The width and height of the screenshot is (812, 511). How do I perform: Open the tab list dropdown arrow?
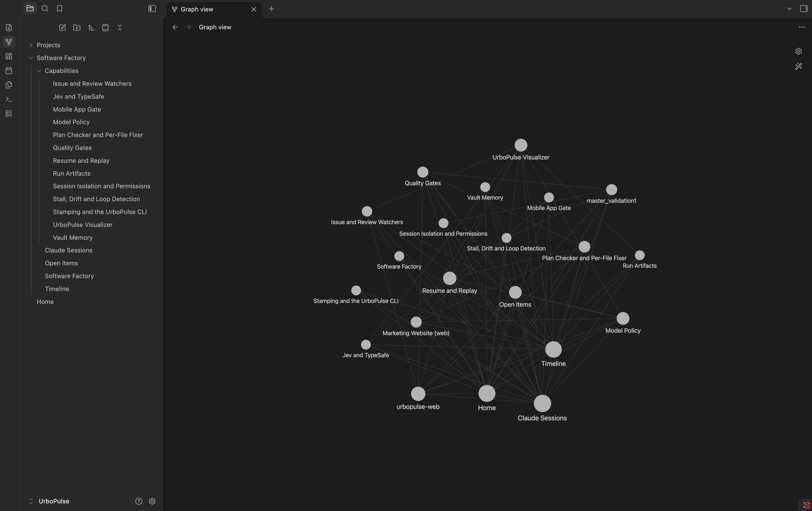pyautogui.click(x=789, y=8)
